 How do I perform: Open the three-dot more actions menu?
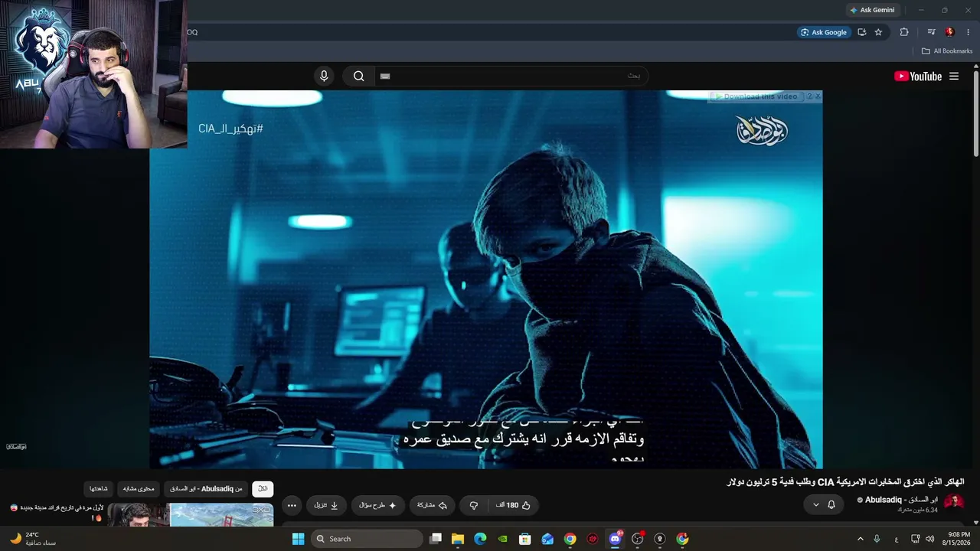click(292, 505)
